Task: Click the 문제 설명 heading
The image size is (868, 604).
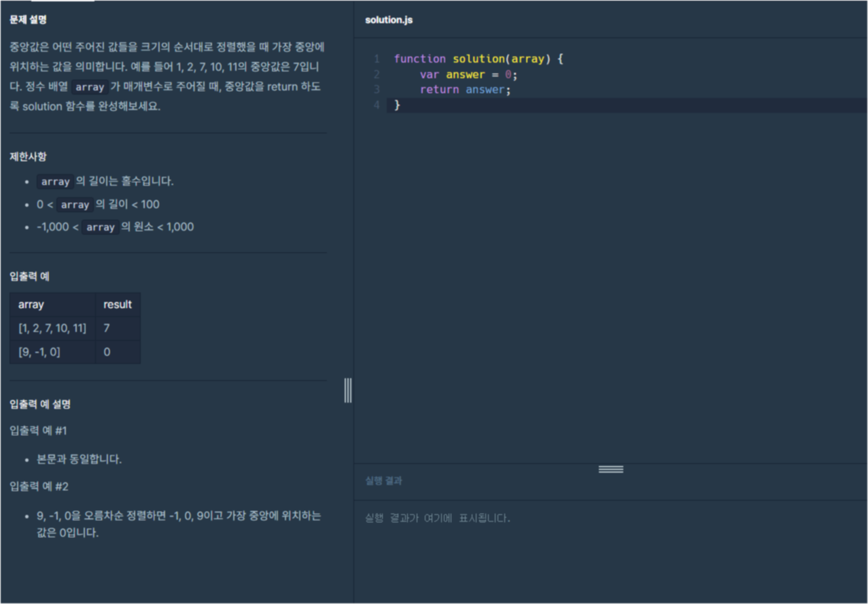Action: 29,20
